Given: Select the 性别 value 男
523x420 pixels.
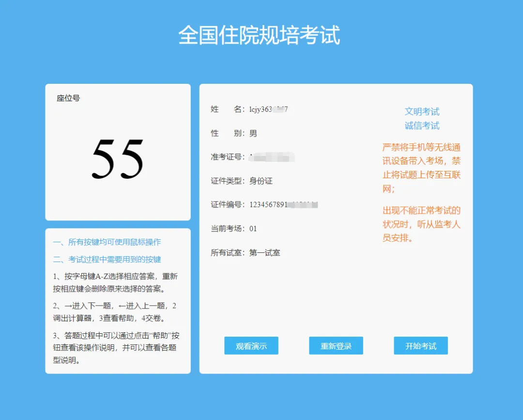Looking at the screenshot, I should coord(253,133).
